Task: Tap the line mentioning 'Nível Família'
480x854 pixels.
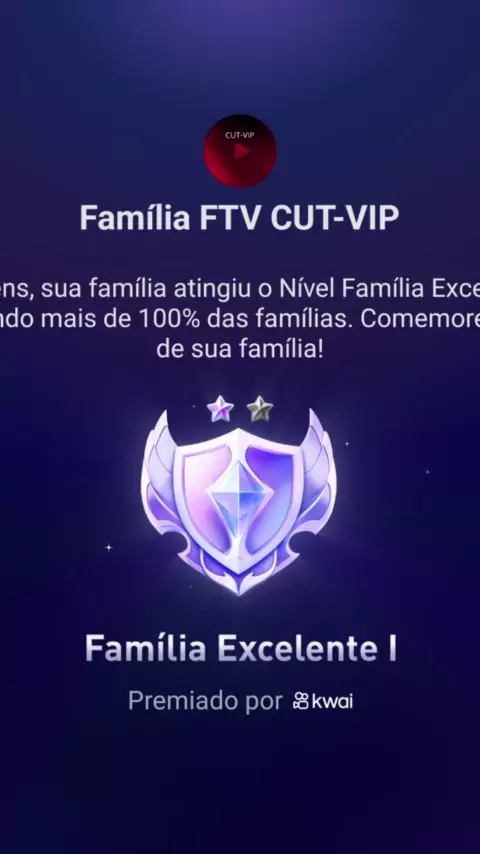Action: (x=240, y=289)
